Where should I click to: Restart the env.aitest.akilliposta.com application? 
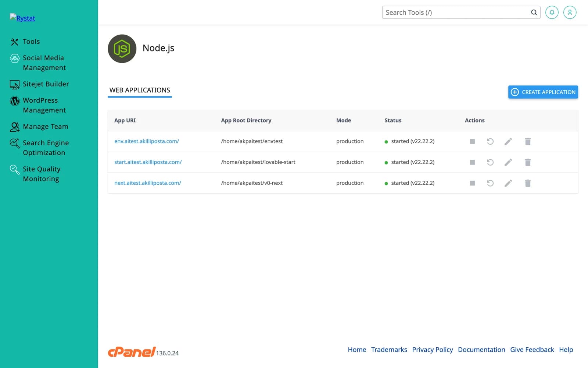(x=490, y=142)
